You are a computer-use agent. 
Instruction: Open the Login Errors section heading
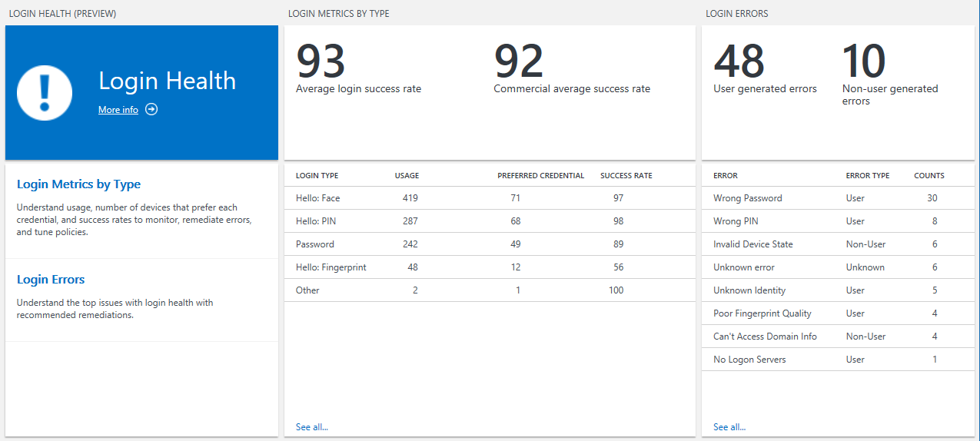51,280
